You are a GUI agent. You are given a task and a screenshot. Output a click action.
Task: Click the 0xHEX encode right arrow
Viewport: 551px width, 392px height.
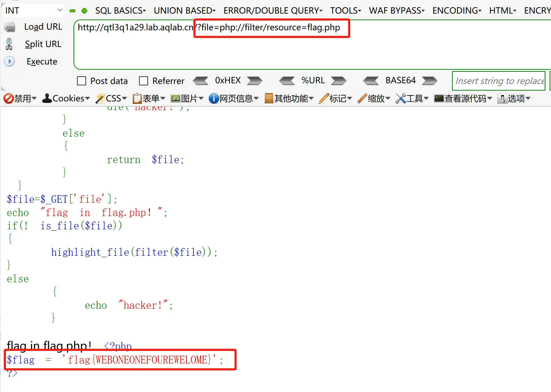[254, 81]
